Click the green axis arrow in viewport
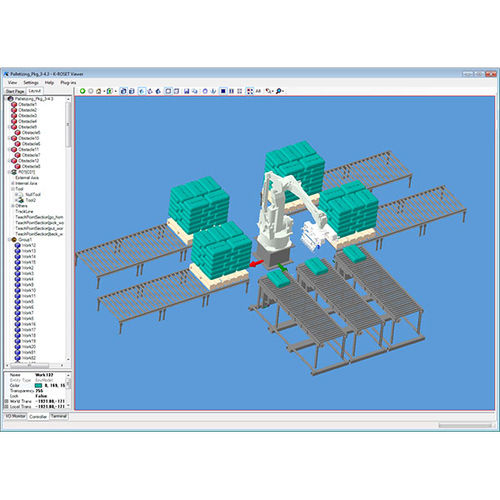500x500 pixels. click(282, 267)
